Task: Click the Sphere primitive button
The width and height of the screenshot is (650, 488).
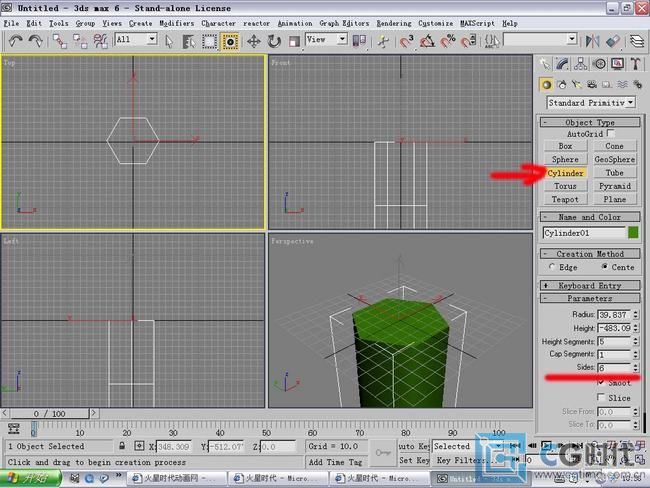Action: (x=565, y=159)
